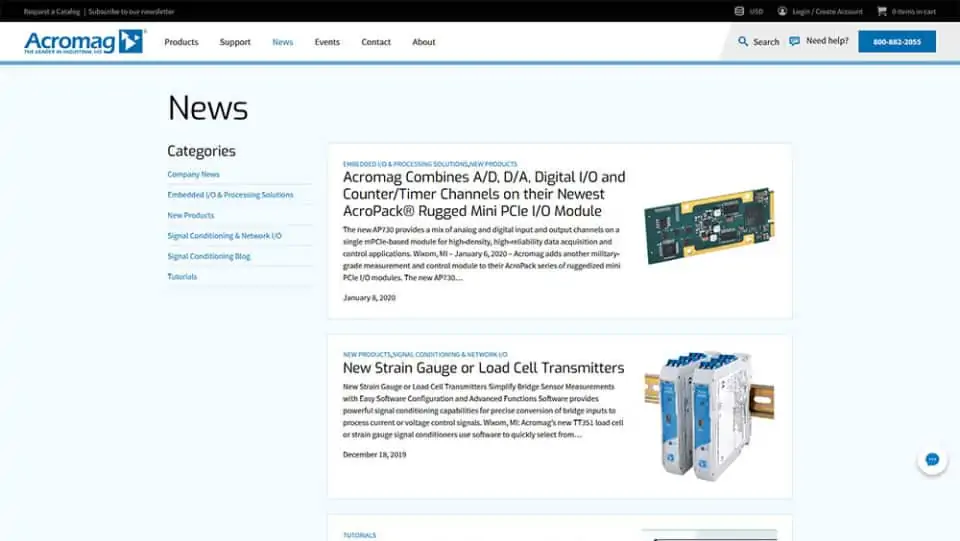Click Embedded I/O tag above AcroPack article
960x541 pixels.
405,164
